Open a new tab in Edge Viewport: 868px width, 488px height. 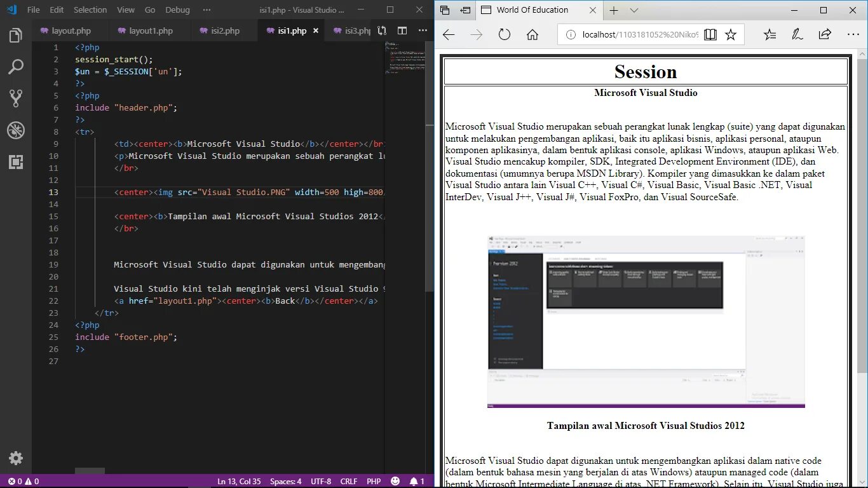(x=614, y=10)
